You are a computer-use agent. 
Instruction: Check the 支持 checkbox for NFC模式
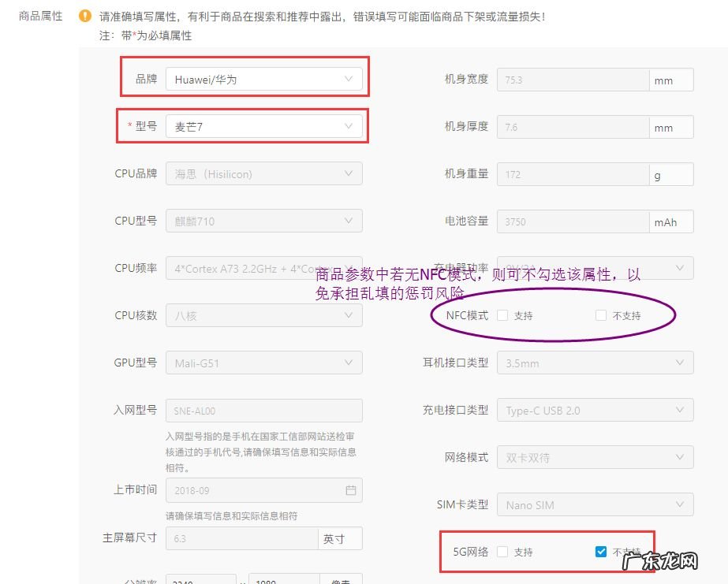coord(502,314)
